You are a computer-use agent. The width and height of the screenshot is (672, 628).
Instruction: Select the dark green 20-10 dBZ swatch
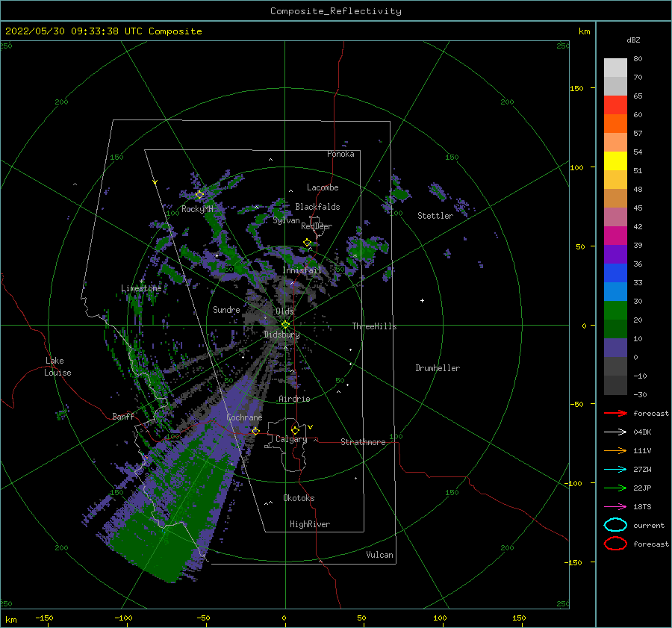click(x=615, y=329)
